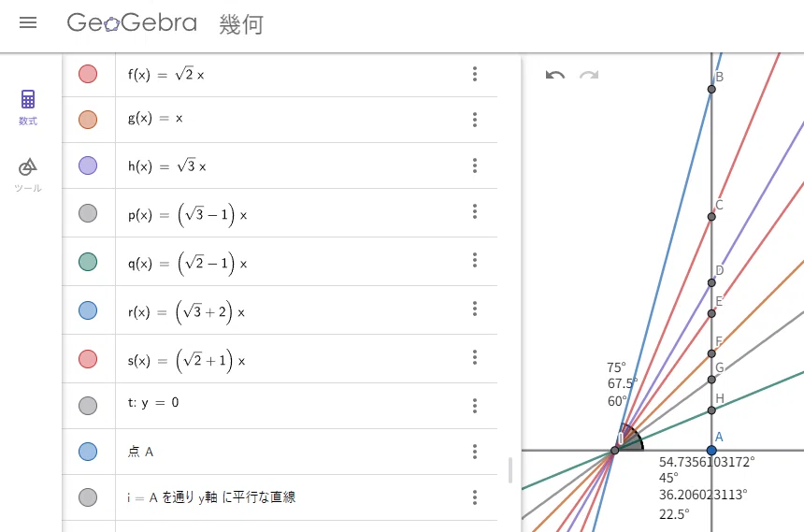Click the GeoGebra logo
Image resolution: width=804 pixels, height=532 pixels.
[132, 22]
